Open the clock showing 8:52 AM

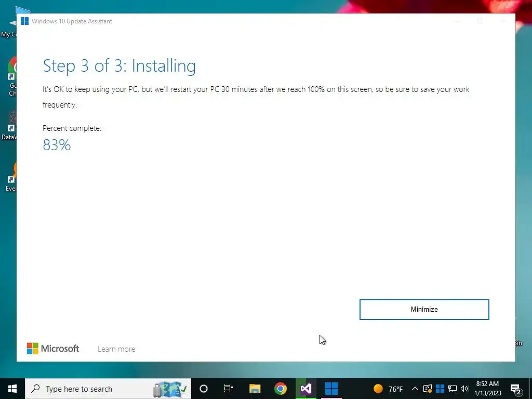point(487,389)
